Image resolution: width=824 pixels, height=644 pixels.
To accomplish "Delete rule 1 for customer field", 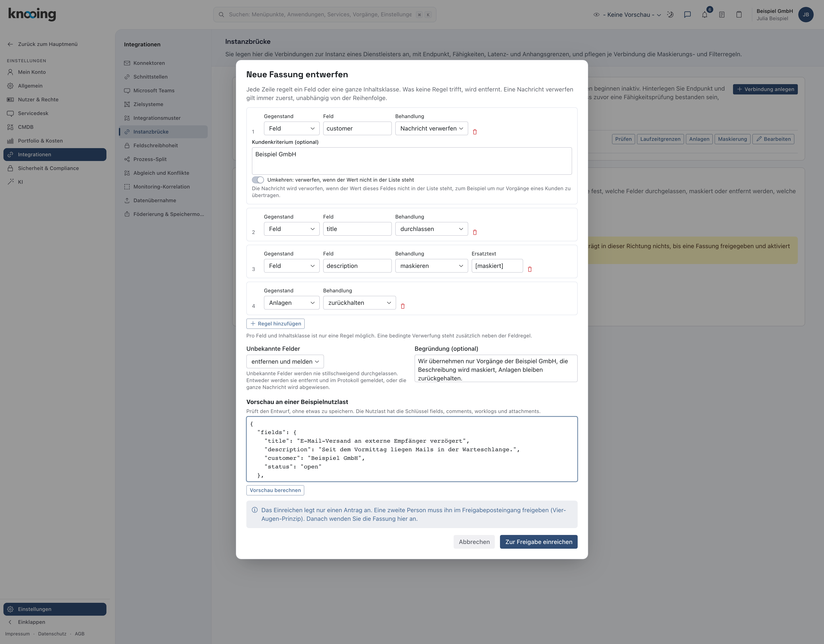I will [475, 132].
